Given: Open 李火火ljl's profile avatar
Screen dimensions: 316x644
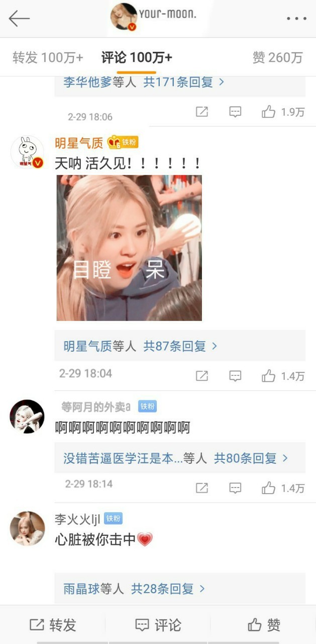Looking at the screenshot, I should coord(27,529).
